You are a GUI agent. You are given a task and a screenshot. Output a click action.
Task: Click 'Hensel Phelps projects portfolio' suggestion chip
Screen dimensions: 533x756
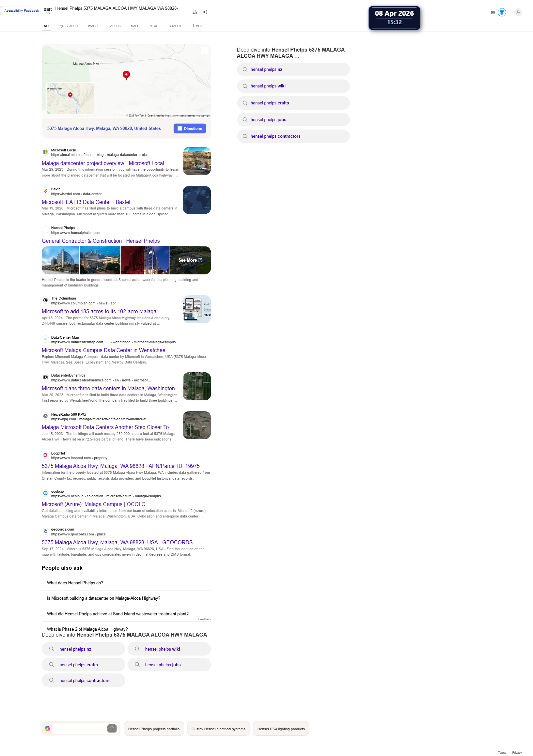[154, 729]
